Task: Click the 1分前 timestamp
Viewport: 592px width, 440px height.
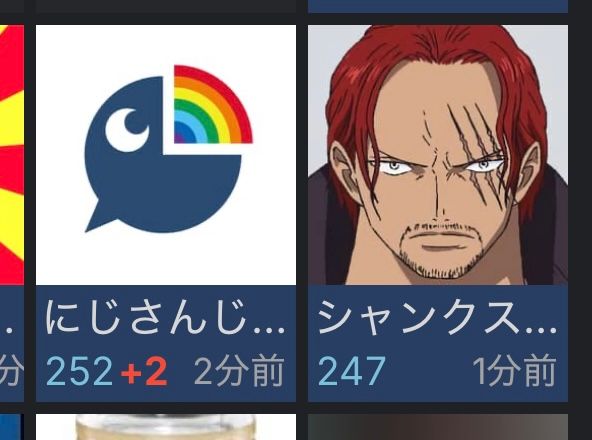Action: coord(514,371)
